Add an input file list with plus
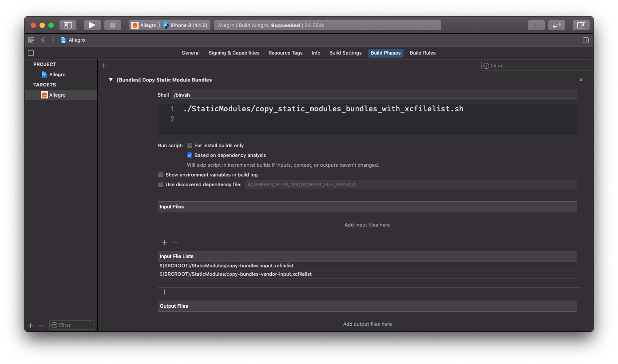This screenshot has height=364, width=618. [164, 292]
